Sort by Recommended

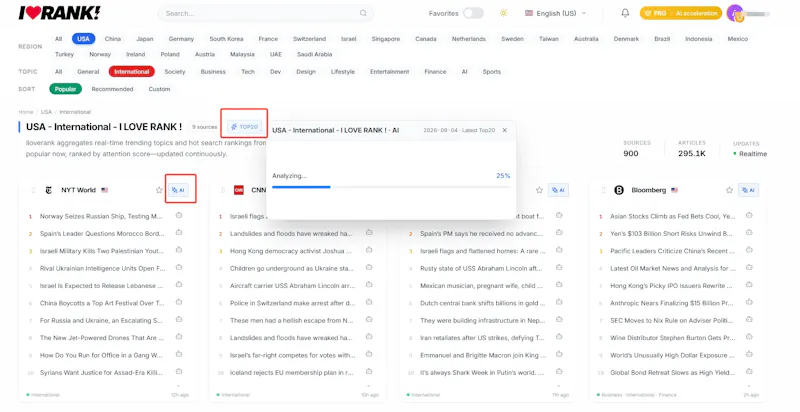click(x=112, y=89)
